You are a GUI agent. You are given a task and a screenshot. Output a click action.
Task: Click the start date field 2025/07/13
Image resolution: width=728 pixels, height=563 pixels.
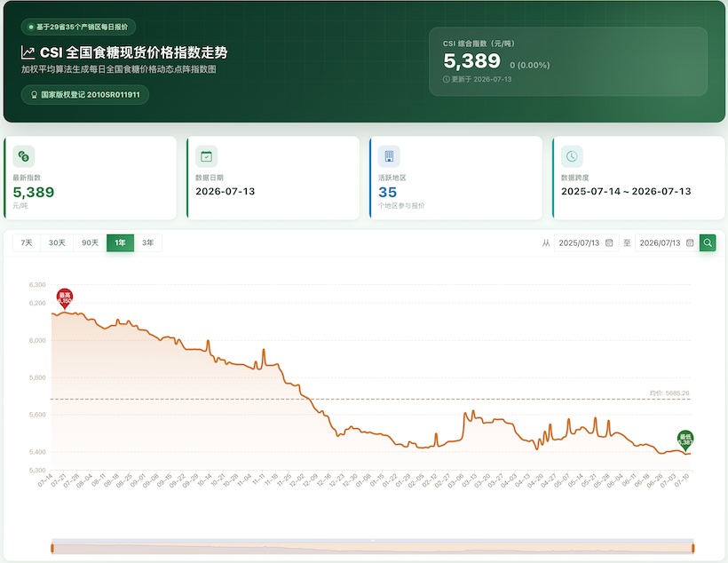(x=586, y=243)
